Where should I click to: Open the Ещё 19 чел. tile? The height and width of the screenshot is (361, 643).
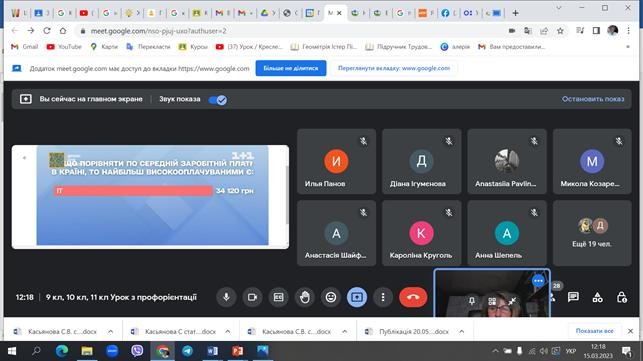tap(592, 233)
